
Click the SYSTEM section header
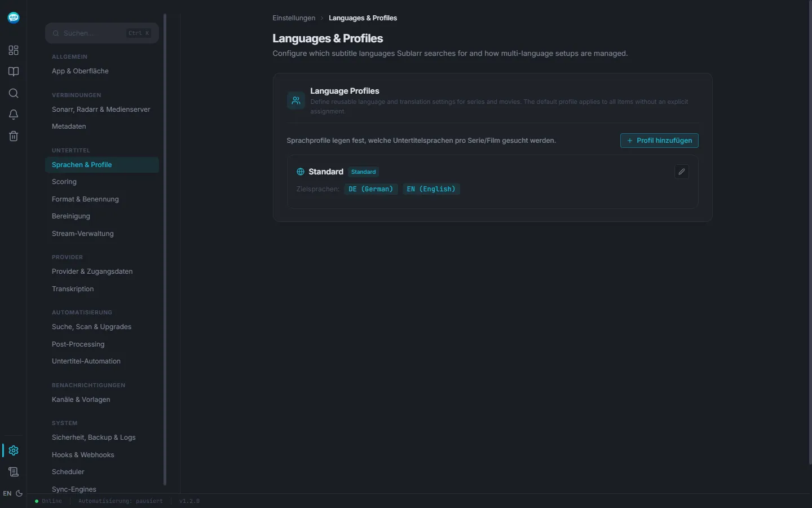coord(65,423)
